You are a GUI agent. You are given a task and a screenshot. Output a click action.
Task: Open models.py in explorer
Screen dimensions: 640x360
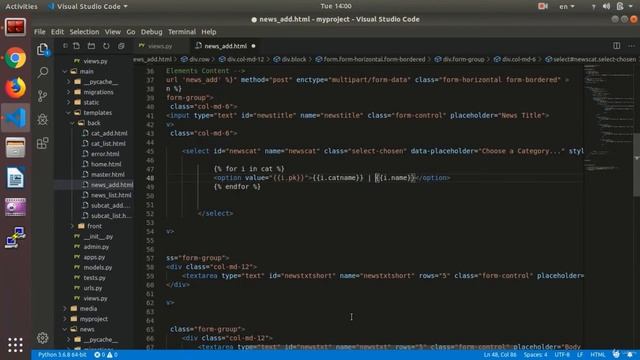pyautogui.click(x=98, y=267)
